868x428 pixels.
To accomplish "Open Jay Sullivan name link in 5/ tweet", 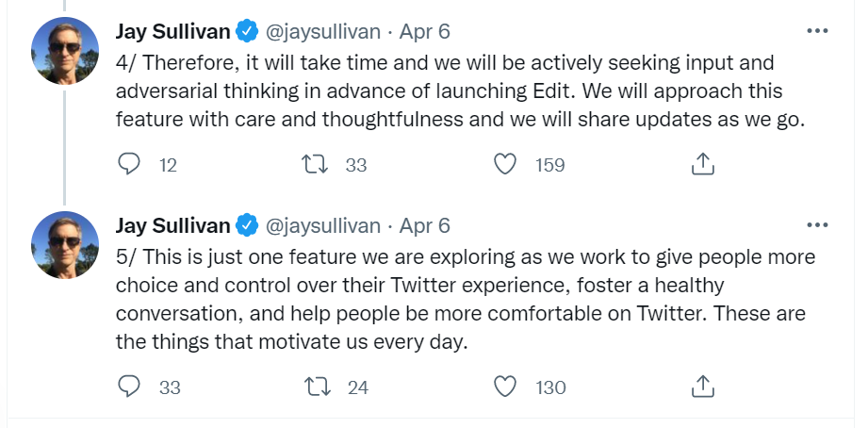I will [172, 225].
